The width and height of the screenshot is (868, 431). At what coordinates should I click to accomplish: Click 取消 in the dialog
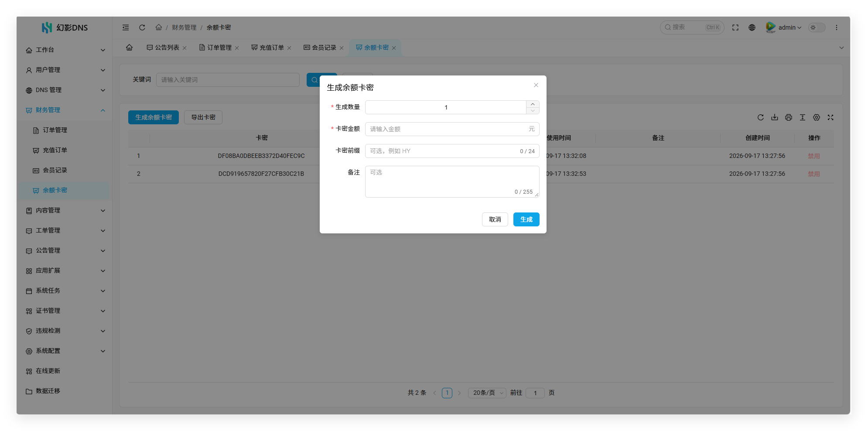(x=495, y=219)
